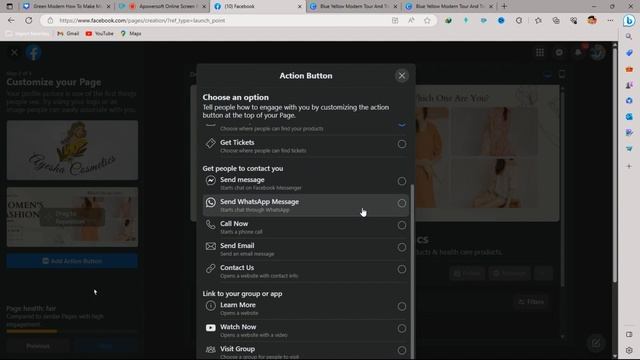Select the Send message radio button
640x360 pixels.
[402, 181]
